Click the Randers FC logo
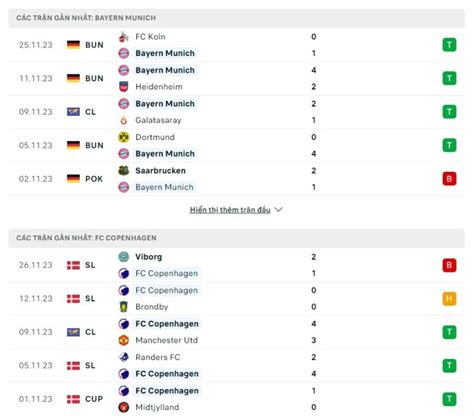Image resolution: width=474 pixels, height=416 pixels. point(124,357)
